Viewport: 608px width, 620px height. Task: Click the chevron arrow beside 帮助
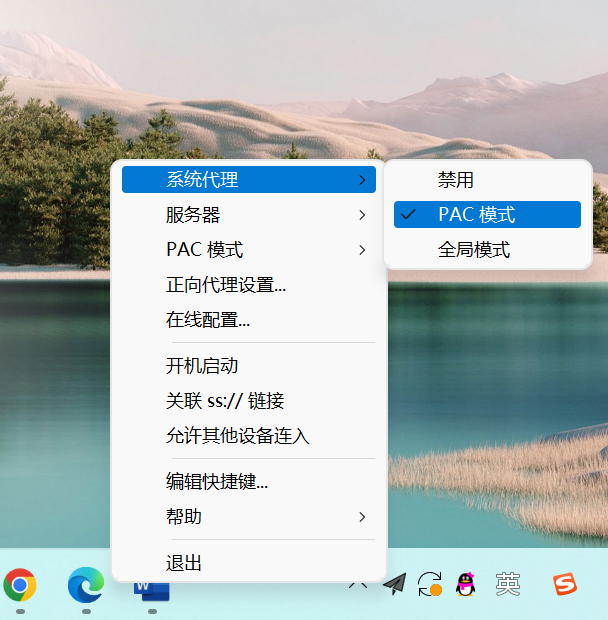(362, 517)
